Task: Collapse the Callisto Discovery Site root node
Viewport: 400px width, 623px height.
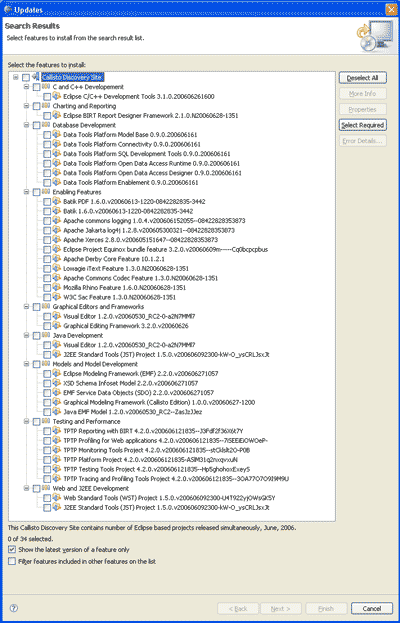Action: point(15,77)
